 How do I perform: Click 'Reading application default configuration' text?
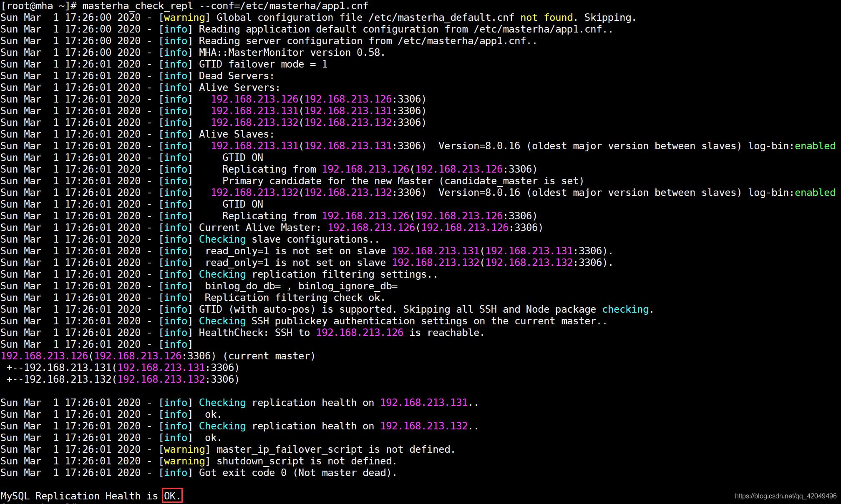(319, 29)
